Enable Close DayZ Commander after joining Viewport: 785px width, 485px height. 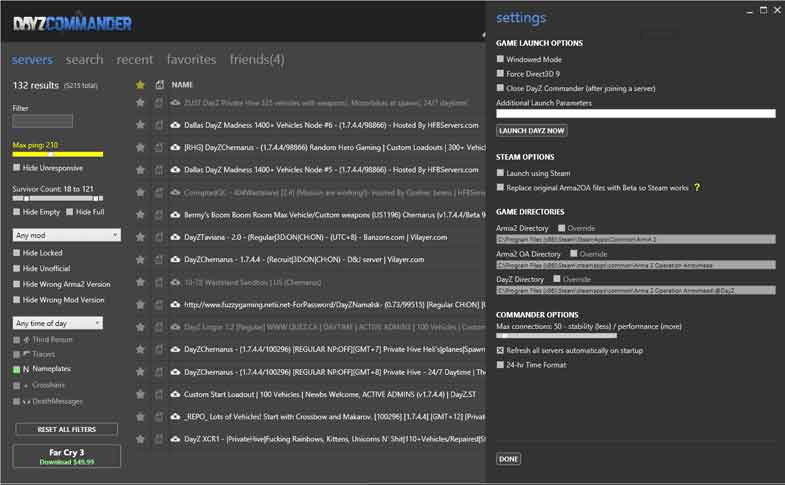[500, 88]
